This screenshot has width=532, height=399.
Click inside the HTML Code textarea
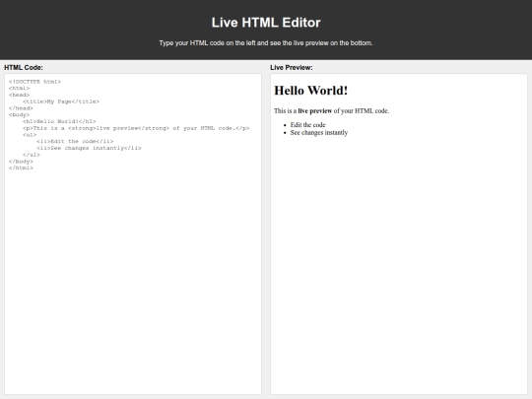tap(133, 234)
